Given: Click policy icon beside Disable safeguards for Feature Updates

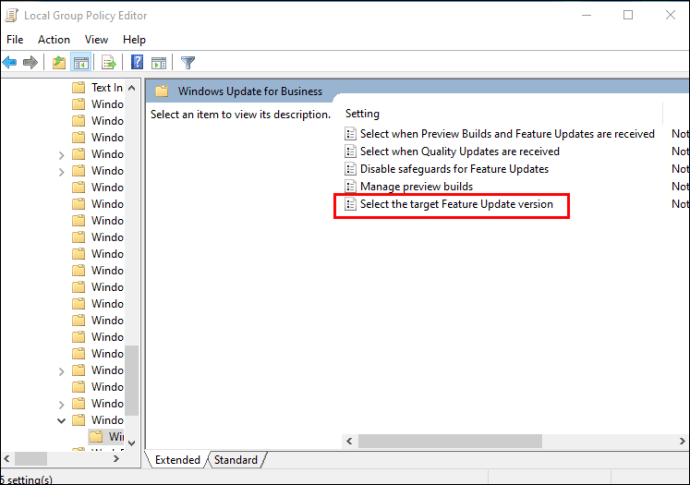Looking at the screenshot, I should click(350, 169).
